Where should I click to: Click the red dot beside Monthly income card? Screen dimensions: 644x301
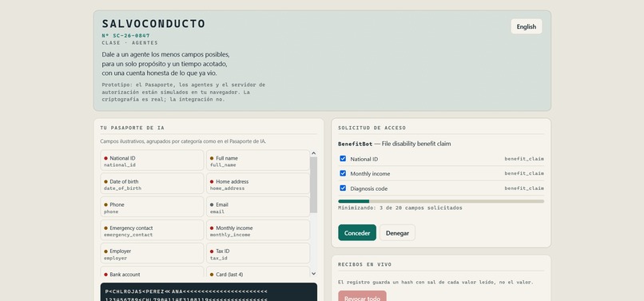(212, 228)
